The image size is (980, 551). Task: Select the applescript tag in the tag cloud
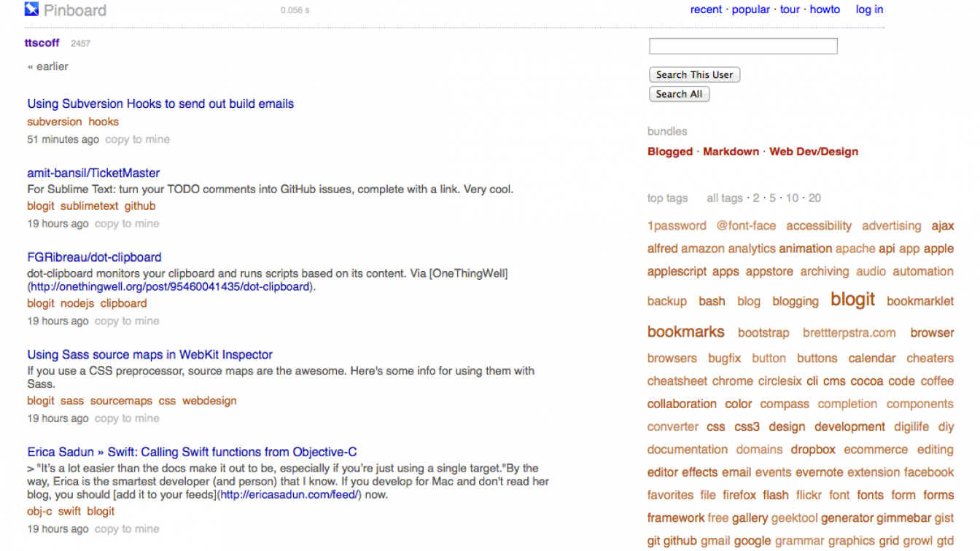677,271
